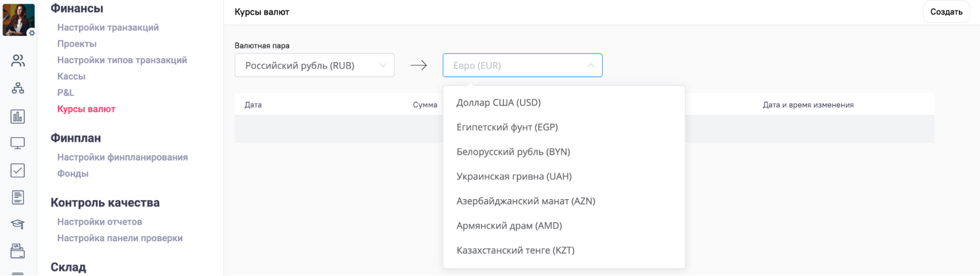Screen dimensions: 980x276
Task: Collapse the Евро (EUR) dropdown chevron
Action: [591, 66]
